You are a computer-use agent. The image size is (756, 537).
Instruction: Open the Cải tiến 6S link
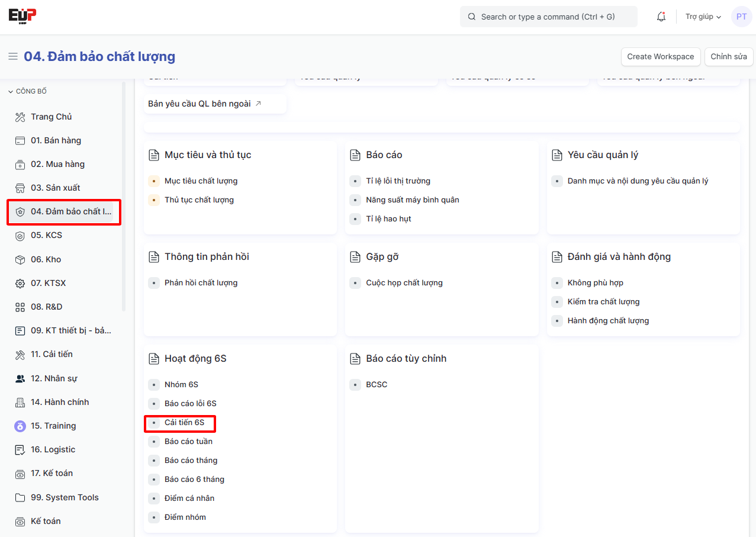click(x=184, y=423)
